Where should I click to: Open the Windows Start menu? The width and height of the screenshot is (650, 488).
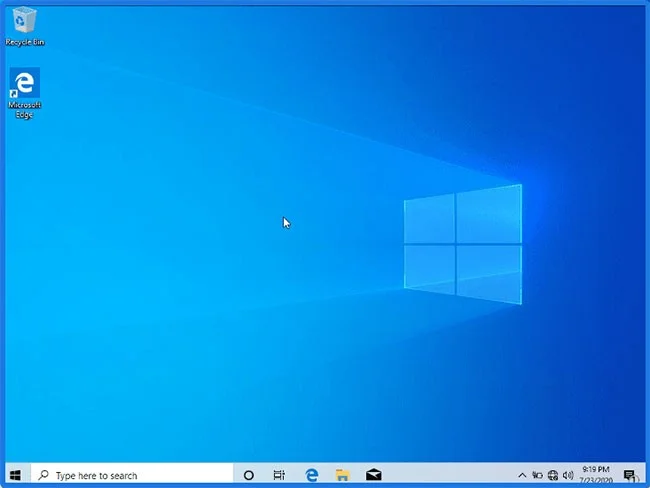15,475
